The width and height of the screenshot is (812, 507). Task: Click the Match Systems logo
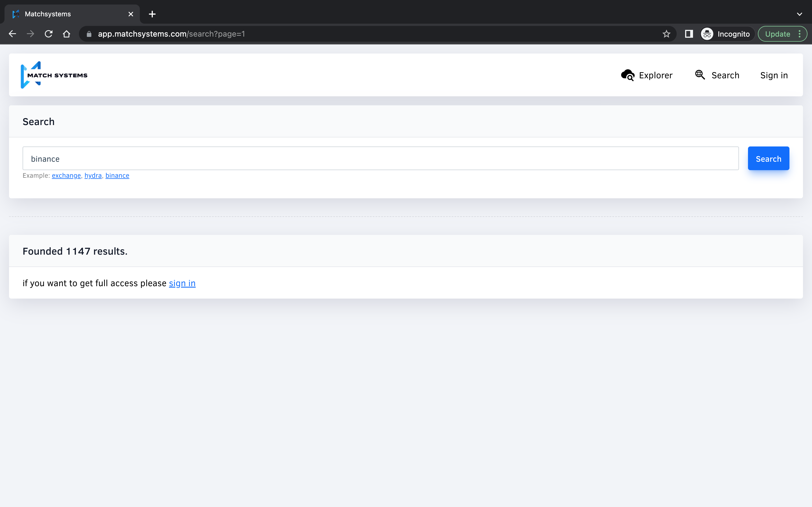click(54, 75)
